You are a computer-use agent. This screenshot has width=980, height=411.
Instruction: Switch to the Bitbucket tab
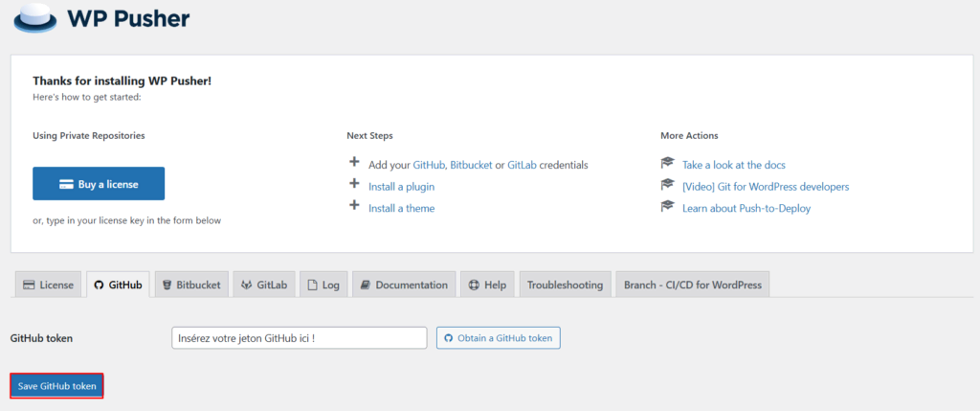191,285
